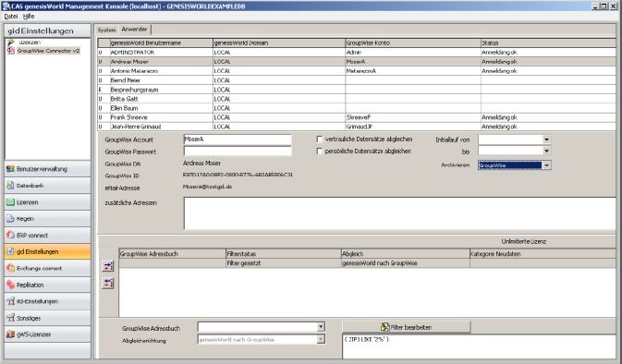Open the Replikation section
The image size is (622, 364).
pyautogui.click(x=47, y=285)
